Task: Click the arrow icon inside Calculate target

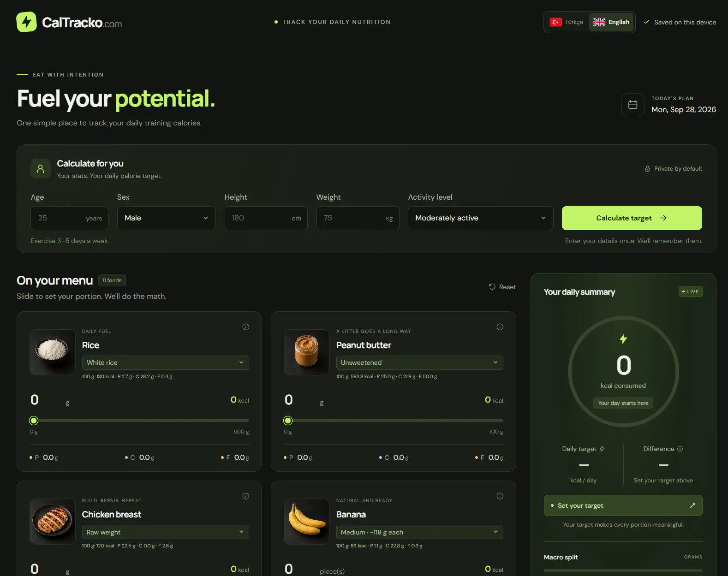Action: (663, 218)
